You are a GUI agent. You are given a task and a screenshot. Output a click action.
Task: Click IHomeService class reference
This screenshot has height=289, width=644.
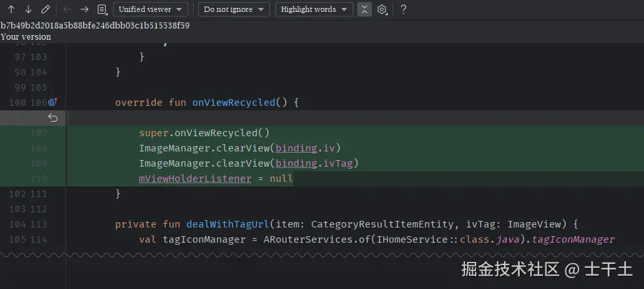point(412,239)
